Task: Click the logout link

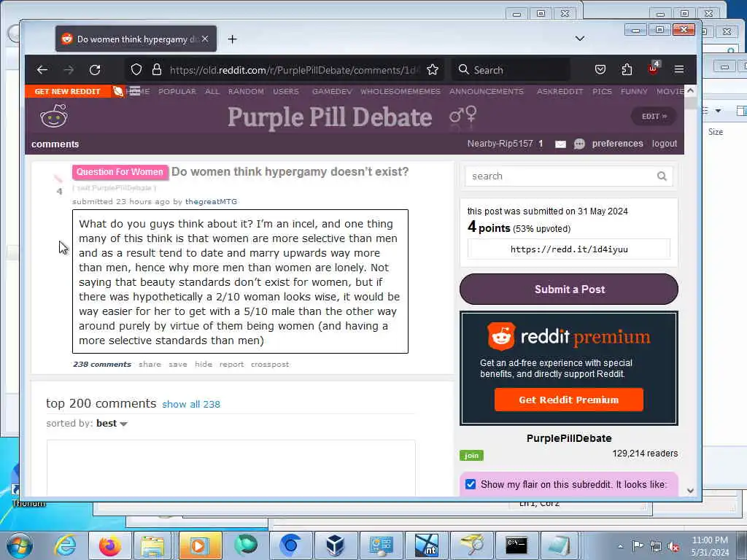Action: pyautogui.click(x=664, y=144)
